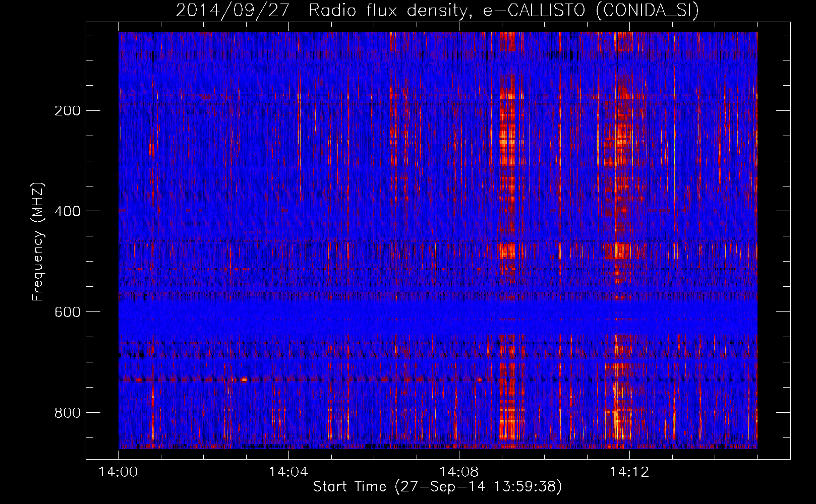
Task: Click the 200 frequency tick label
Action: click(x=68, y=110)
